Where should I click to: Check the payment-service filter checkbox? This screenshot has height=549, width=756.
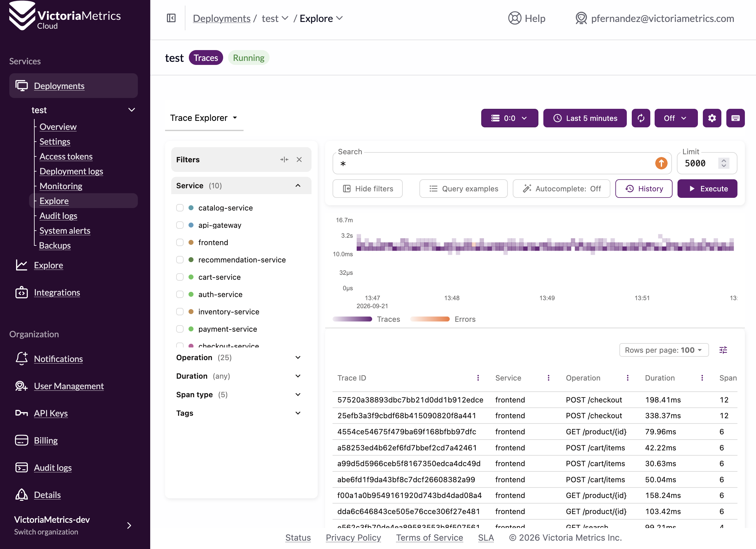click(x=180, y=329)
